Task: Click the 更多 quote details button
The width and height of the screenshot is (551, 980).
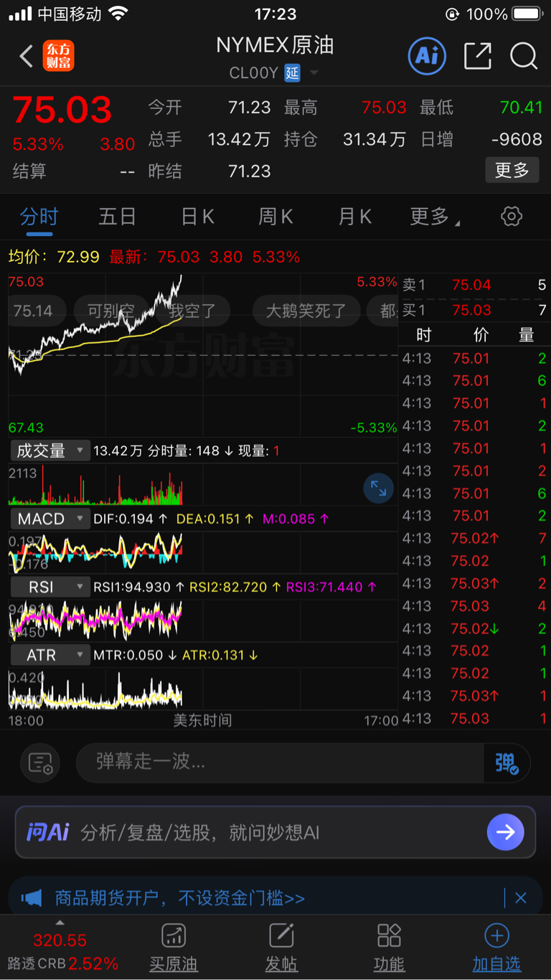Action: 512,170
